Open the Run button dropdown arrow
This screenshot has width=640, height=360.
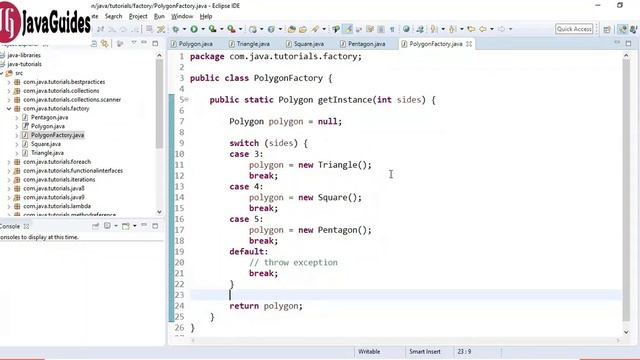pyautogui.click(x=203, y=29)
